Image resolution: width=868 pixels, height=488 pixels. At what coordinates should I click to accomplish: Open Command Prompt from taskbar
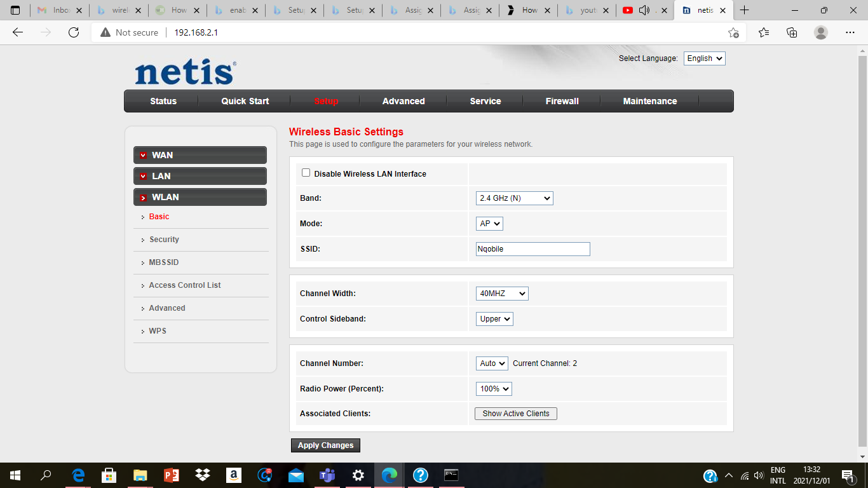click(x=451, y=475)
